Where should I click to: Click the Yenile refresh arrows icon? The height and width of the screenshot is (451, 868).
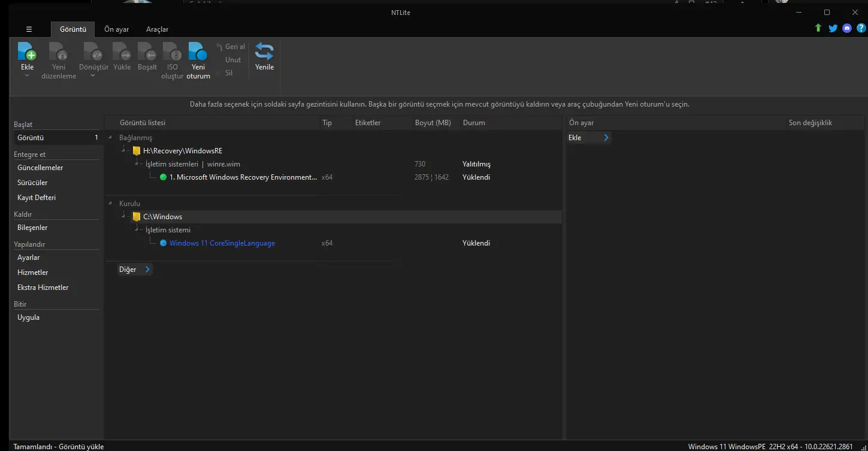pyautogui.click(x=264, y=51)
